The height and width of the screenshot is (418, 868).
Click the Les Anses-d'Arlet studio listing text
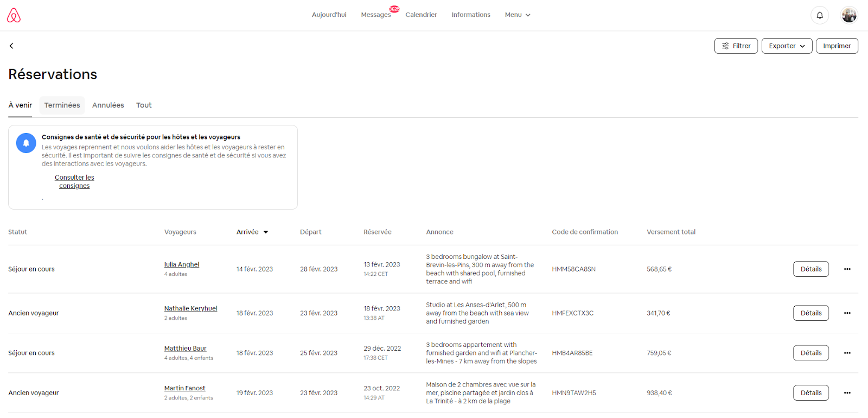(477, 313)
